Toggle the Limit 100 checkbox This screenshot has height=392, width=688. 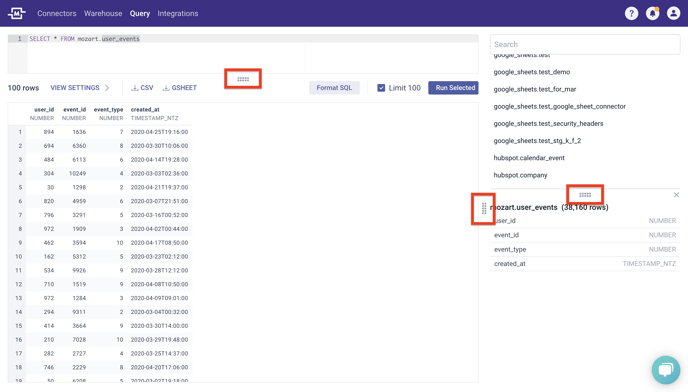[x=381, y=88]
